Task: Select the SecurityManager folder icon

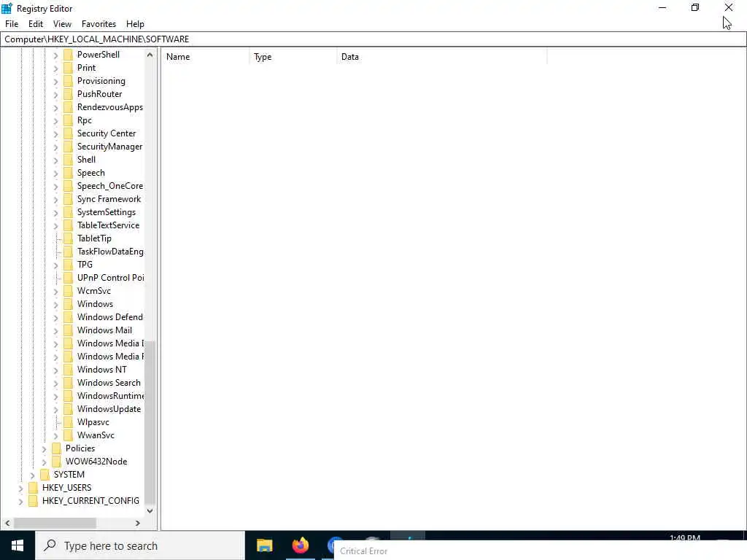Action: (x=68, y=146)
